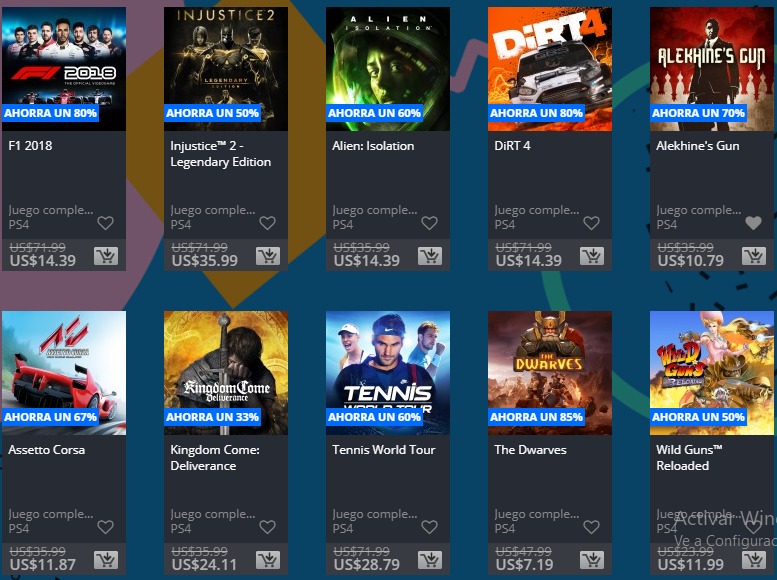Image resolution: width=777 pixels, height=580 pixels.
Task: Add Alien: Isolation to the cart
Action: click(x=430, y=256)
